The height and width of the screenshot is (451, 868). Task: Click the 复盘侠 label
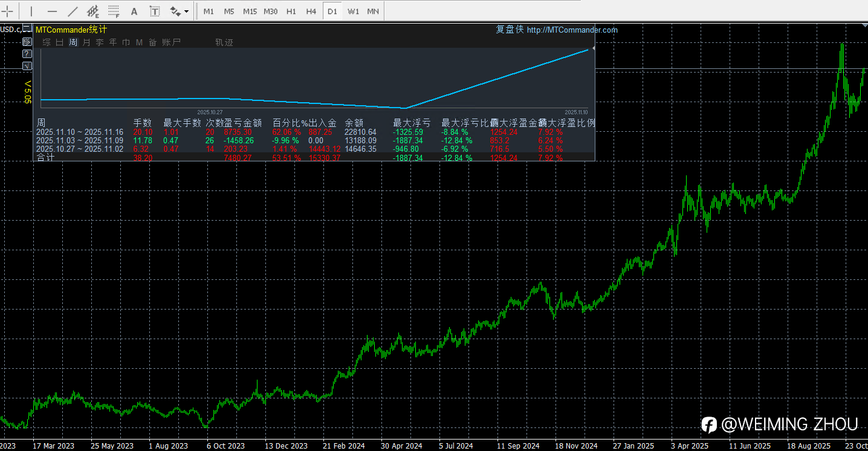510,30
